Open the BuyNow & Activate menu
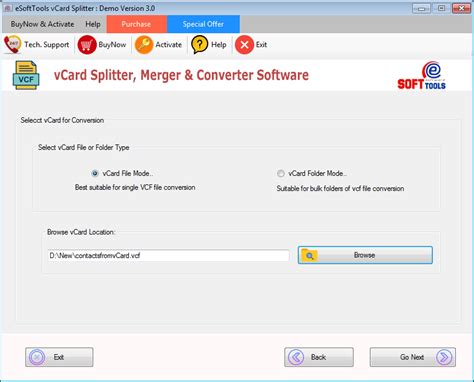Image resolution: width=474 pixels, height=382 pixels. tap(42, 24)
